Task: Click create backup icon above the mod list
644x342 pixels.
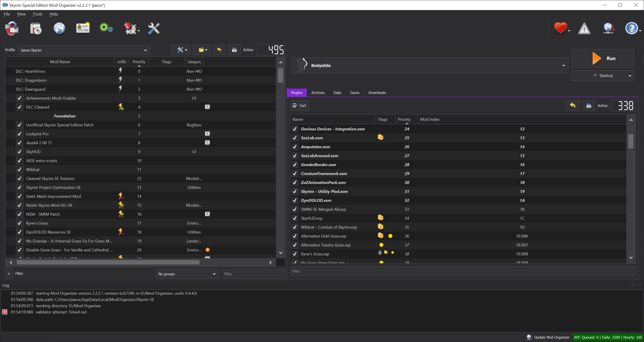Action: 234,50
